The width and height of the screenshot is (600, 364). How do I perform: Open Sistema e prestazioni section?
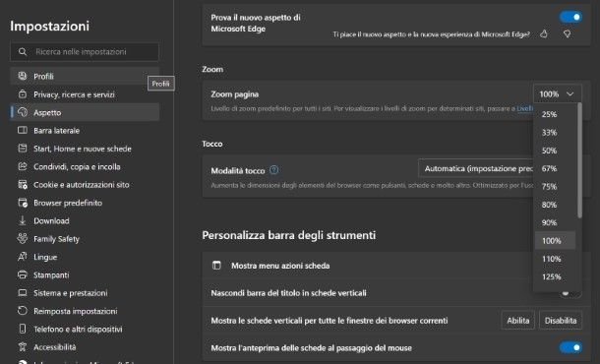coord(85,293)
